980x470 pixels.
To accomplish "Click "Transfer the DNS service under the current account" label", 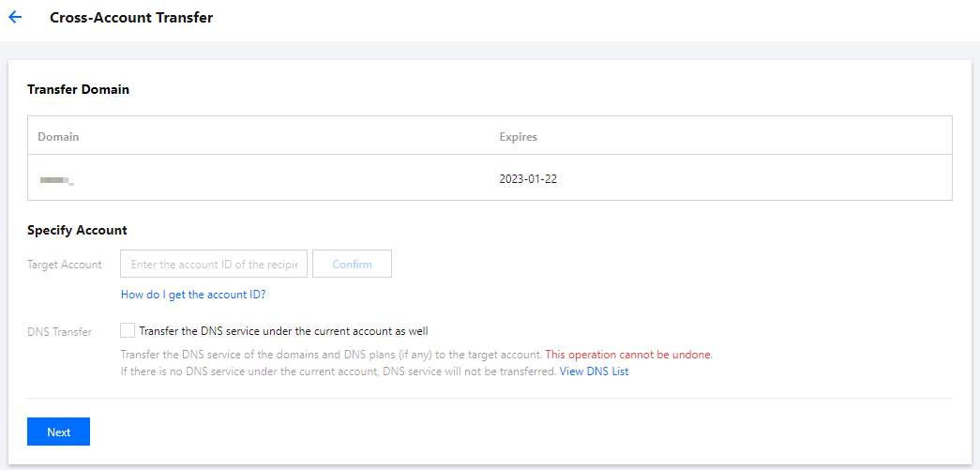I will click(x=283, y=330).
